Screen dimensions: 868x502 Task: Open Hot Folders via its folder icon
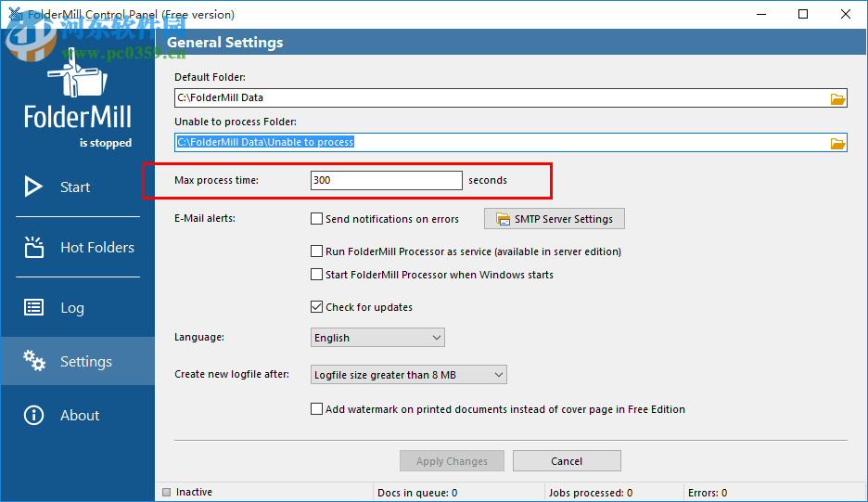tap(34, 247)
